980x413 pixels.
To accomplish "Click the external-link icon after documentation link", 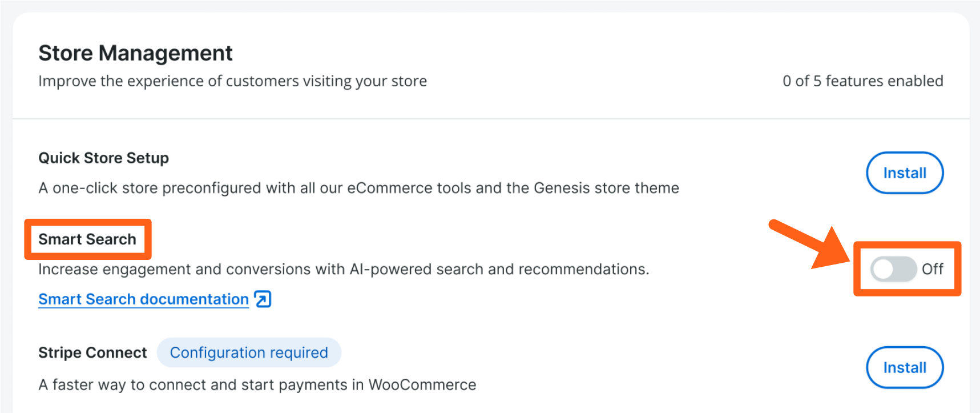I will tap(263, 299).
